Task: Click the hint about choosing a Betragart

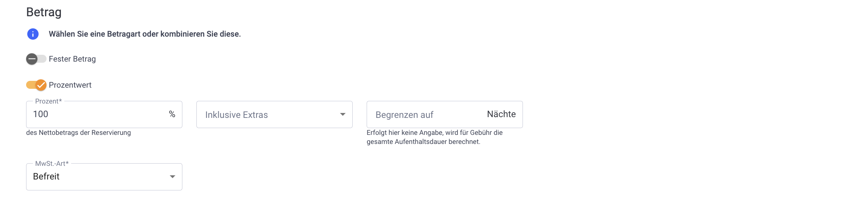Action: [145, 34]
